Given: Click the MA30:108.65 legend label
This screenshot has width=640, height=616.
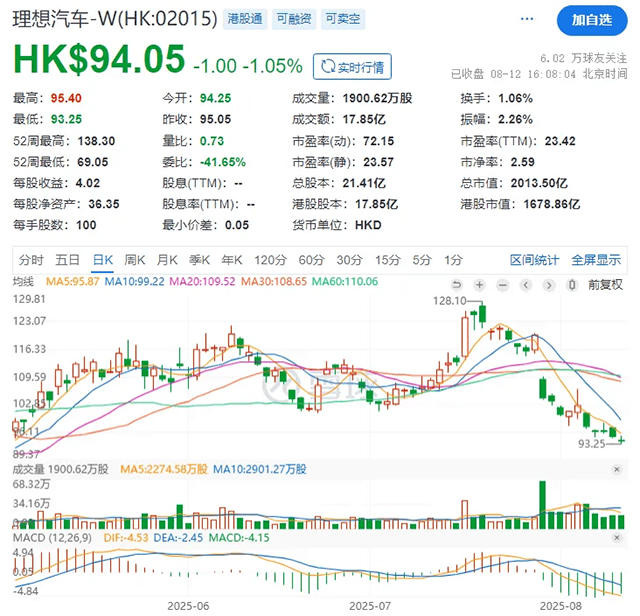Looking at the screenshot, I should [273, 282].
